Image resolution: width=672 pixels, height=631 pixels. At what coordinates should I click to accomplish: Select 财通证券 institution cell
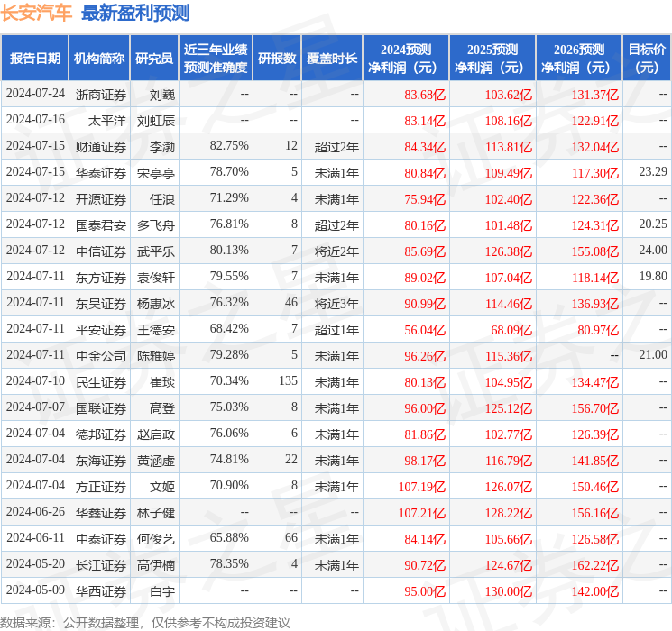coord(101,147)
